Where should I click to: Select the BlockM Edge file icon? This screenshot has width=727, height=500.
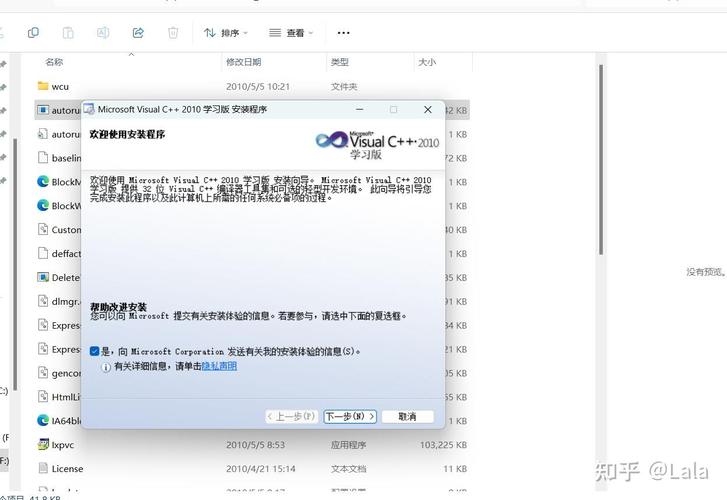pos(43,181)
